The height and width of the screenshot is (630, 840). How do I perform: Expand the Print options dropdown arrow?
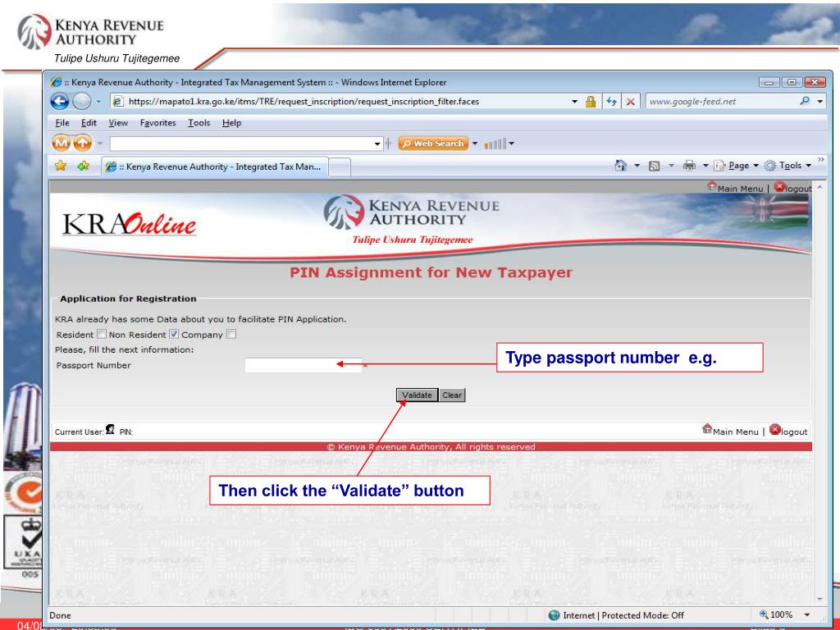coord(705,166)
